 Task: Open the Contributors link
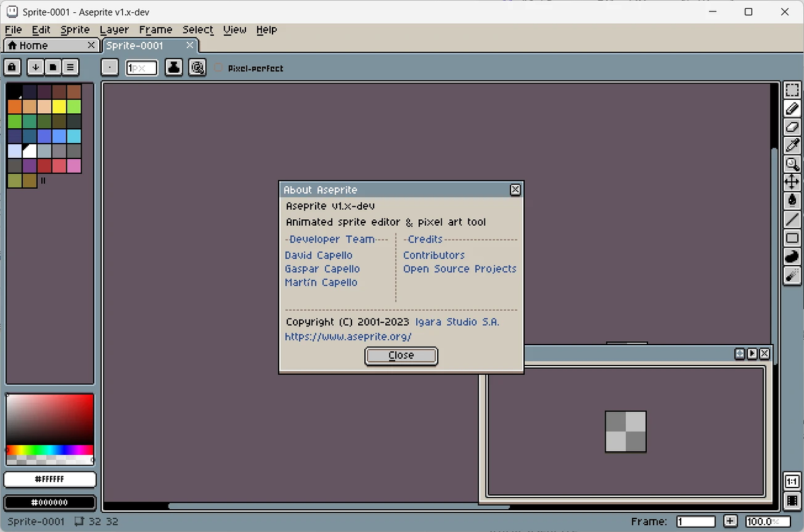tap(434, 256)
